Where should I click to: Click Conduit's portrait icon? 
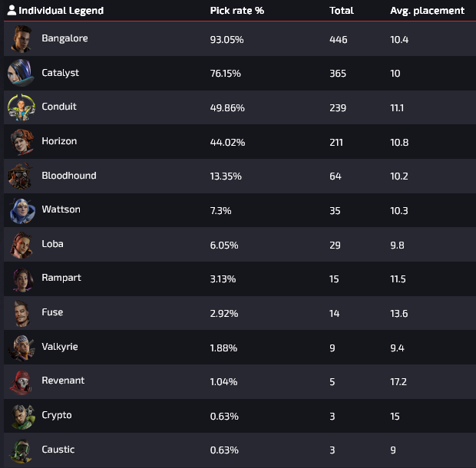point(21,107)
